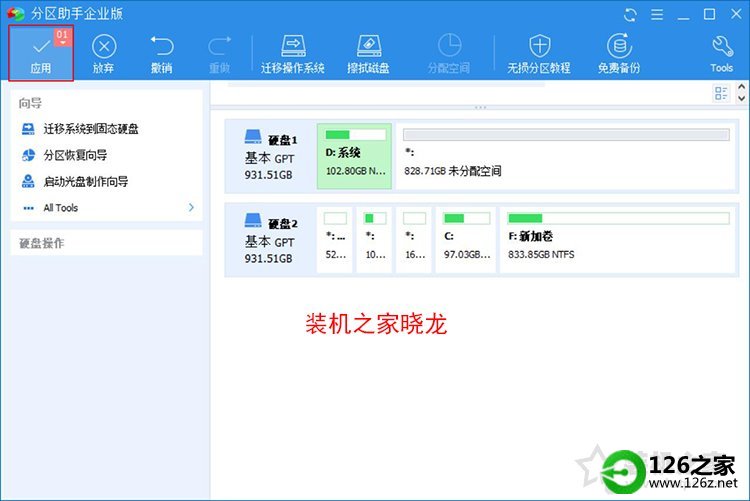Click the 102.80GB N… size text
Screen dimensions: 750x501
point(355,171)
